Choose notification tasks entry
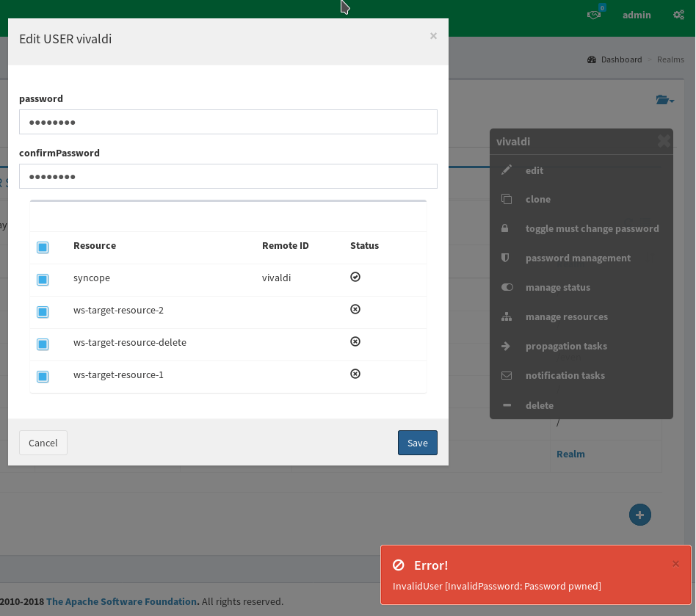This screenshot has height=616, width=696. click(x=565, y=375)
